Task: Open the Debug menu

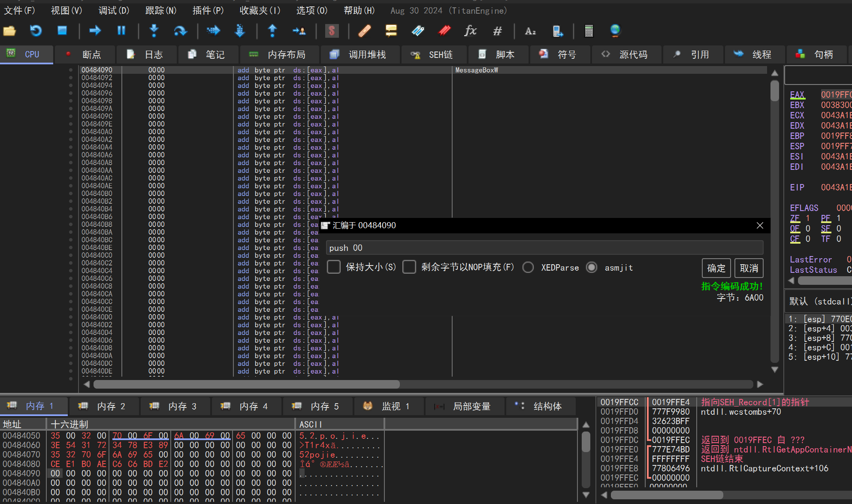Action: 114,10
